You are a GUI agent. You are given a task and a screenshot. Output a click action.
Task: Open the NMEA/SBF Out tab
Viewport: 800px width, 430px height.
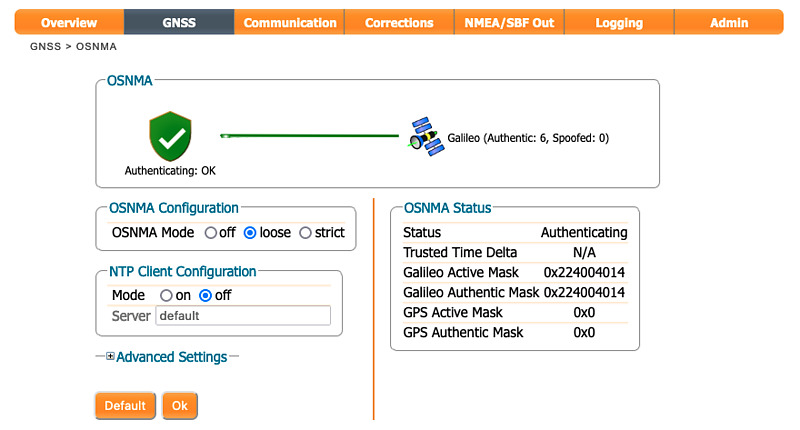pos(509,22)
